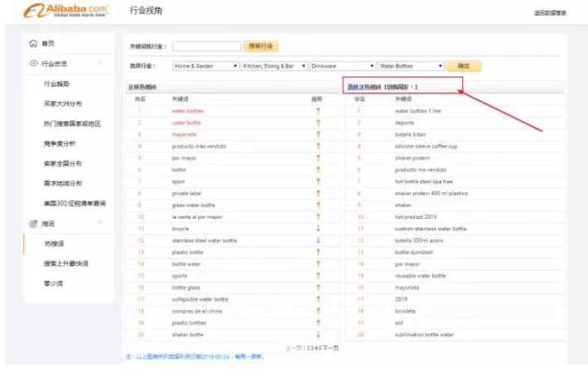
Task: Click the 'hot bottle steel bpa free' keyword
Action: (x=424, y=181)
